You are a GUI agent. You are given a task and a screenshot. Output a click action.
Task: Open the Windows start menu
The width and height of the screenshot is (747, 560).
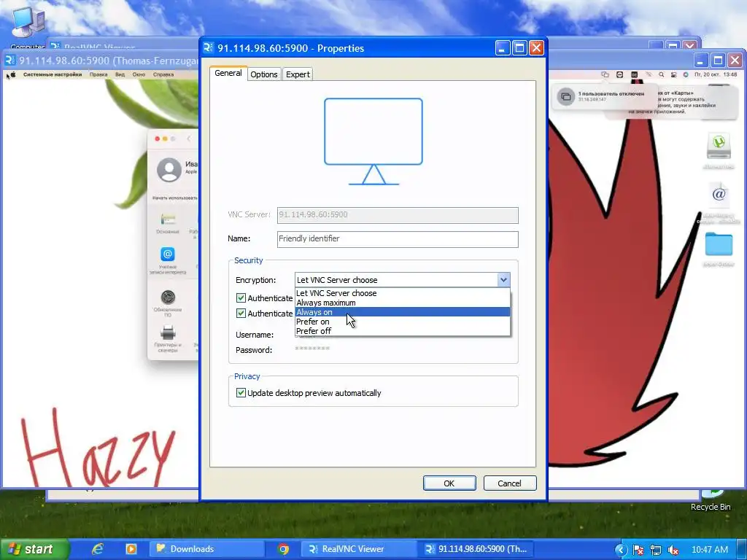pos(34,549)
